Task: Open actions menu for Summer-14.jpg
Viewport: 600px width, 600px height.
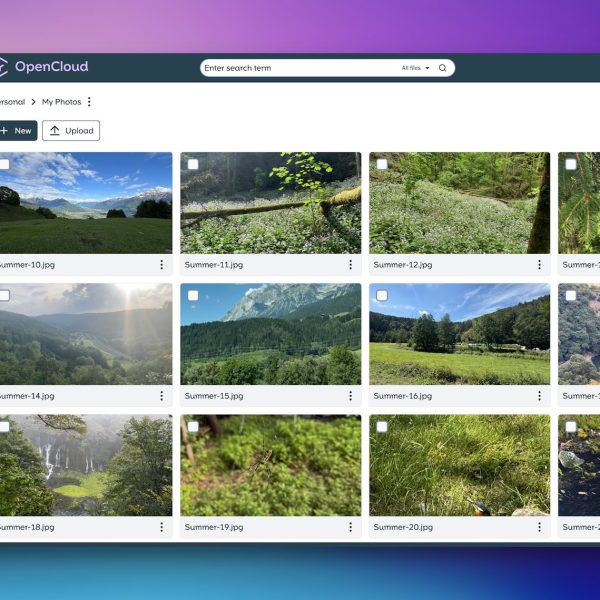Action: tap(161, 396)
